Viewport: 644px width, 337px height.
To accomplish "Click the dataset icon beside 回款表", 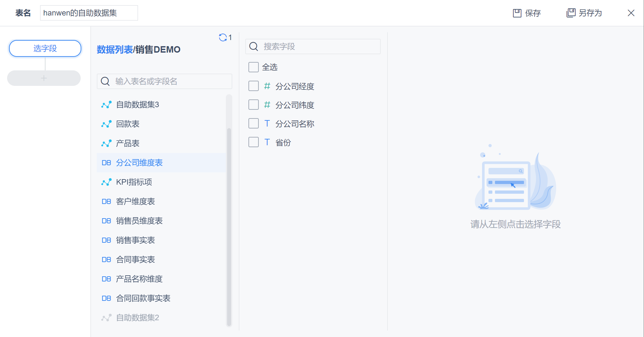I will click(x=106, y=124).
